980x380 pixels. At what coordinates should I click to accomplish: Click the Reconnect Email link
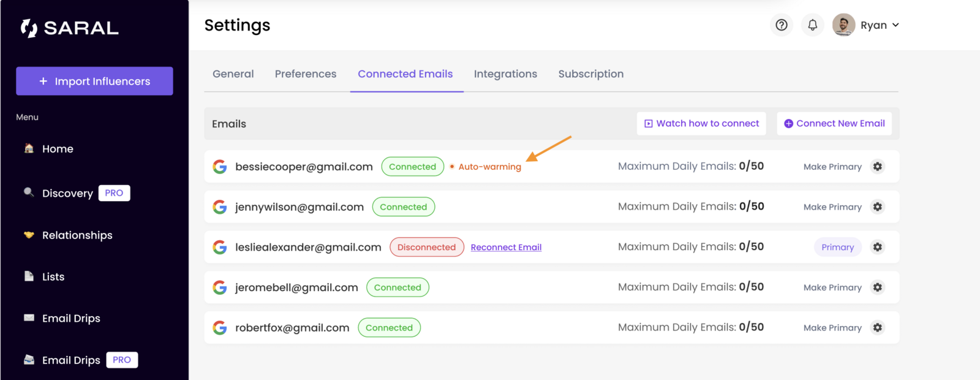tap(506, 248)
